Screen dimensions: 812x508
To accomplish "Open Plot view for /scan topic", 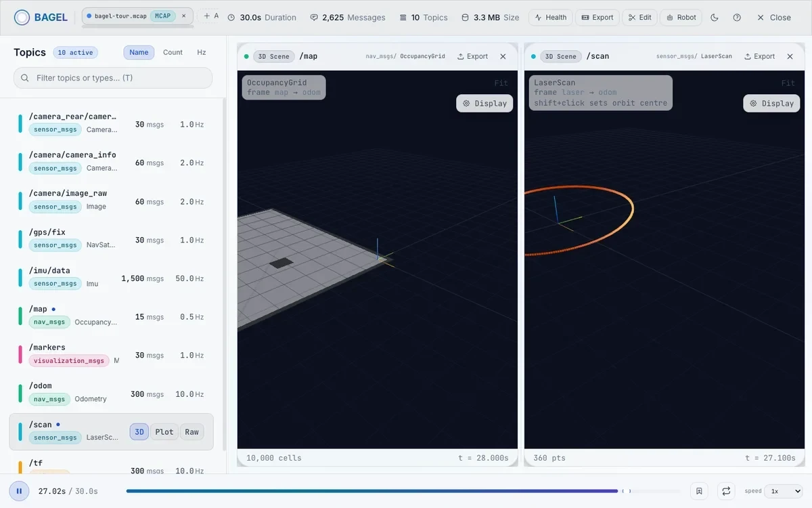I will coord(164,432).
